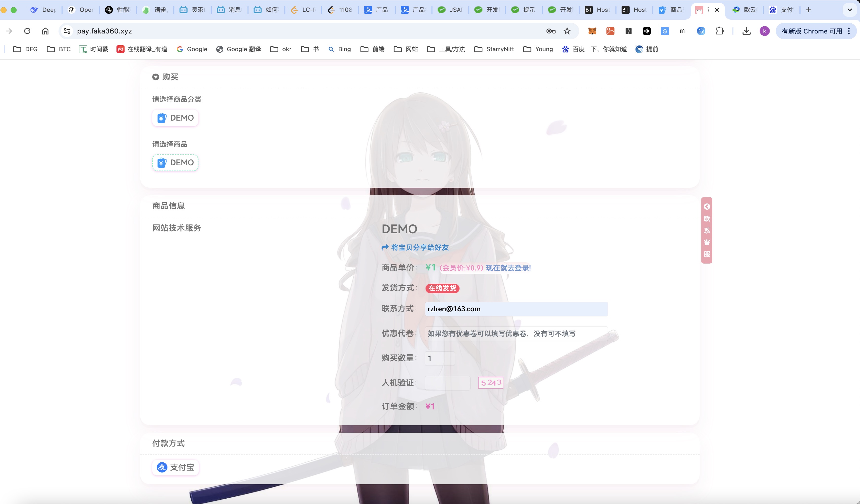Click the 将宝贝分享给好友 share link
The height and width of the screenshot is (504, 860).
click(x=420, y=248)
